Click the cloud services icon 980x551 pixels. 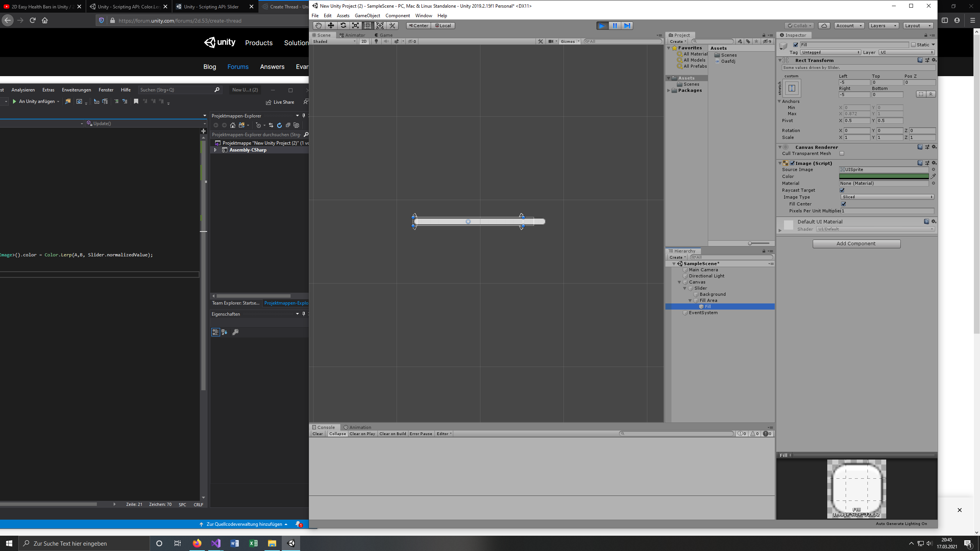[824, 26]
